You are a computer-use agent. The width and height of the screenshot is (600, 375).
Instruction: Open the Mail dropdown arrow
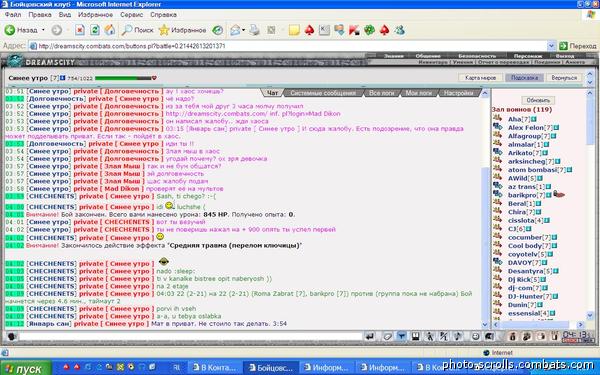pos(243,30)
